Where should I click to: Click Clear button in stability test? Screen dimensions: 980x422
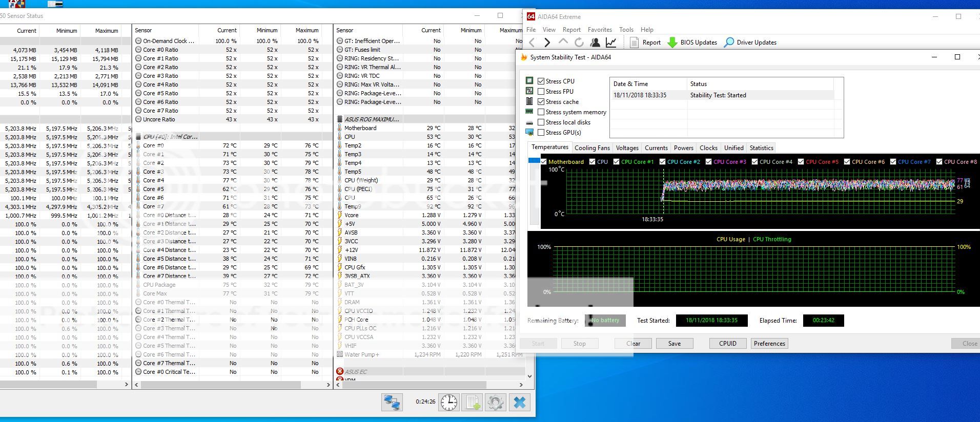(633, 344)
